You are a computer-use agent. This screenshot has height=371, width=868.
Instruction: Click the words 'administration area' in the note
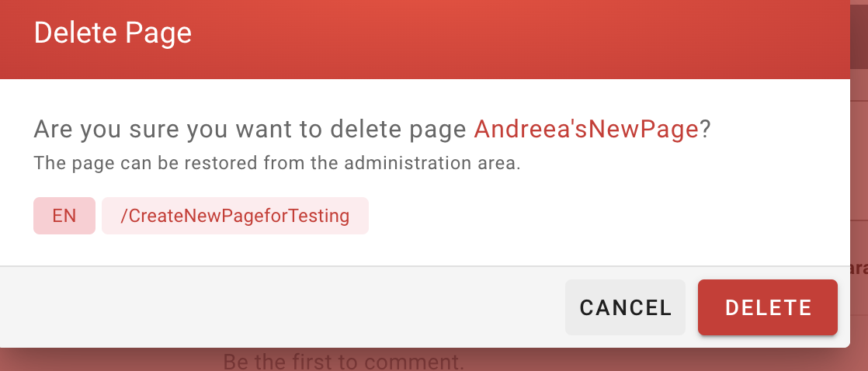coord(447,164)
